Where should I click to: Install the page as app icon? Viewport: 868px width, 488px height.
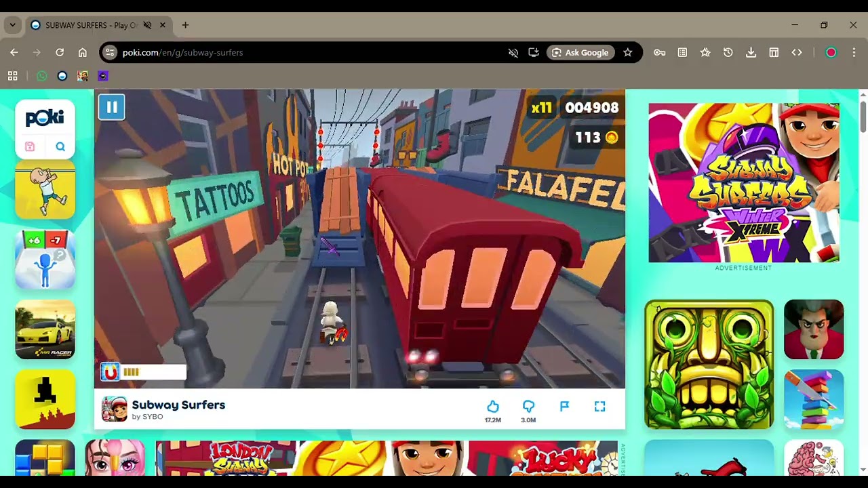[534, 52]
